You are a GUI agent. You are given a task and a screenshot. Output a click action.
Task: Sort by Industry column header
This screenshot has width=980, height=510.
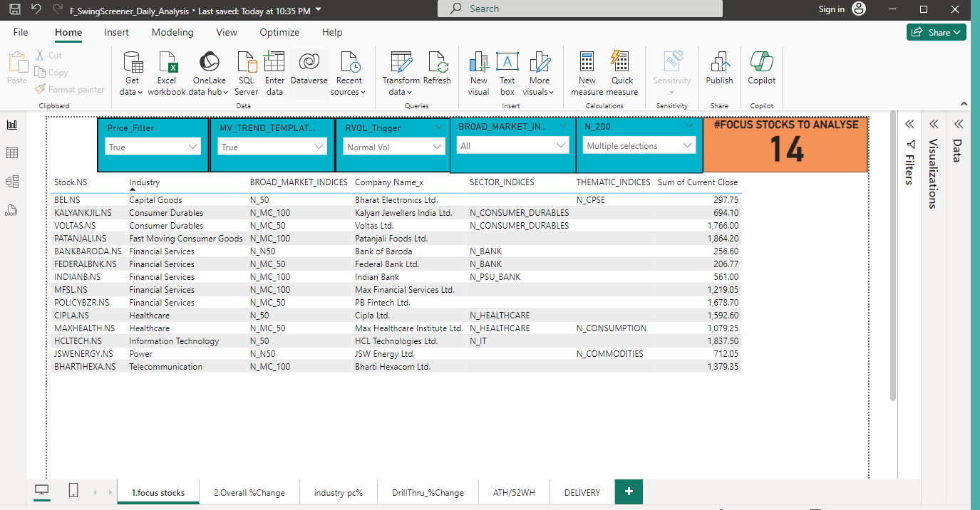(x=145, y=182)
